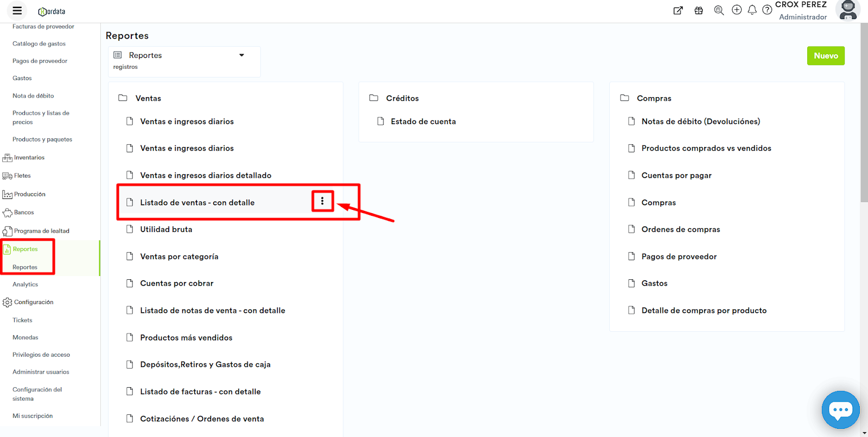Open the three-dot menu for Listado de ventas
Image resolution: width=868 pixels, height=437 pixels.
point(322,201)
